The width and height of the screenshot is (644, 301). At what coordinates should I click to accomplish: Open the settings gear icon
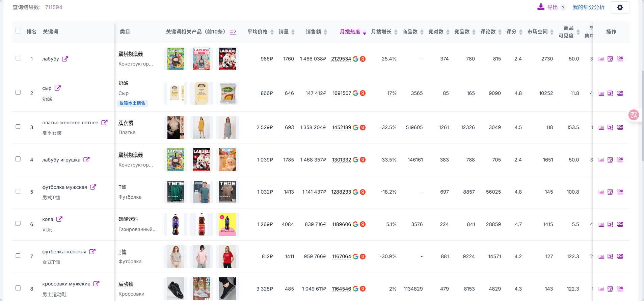[x=620, y=7]
